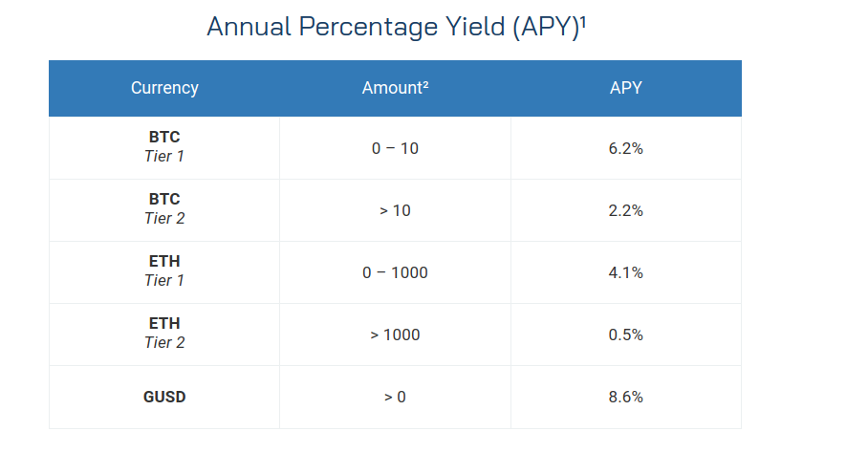Select the GUSD currency cell

pyautogui.click(x=164, y=397)
